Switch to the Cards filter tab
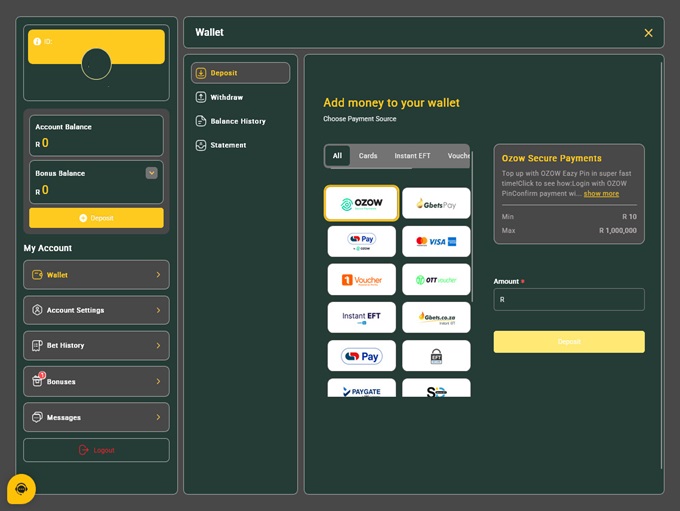The height and width of the screenshot is (511, 680). click(x=368, y=156)
